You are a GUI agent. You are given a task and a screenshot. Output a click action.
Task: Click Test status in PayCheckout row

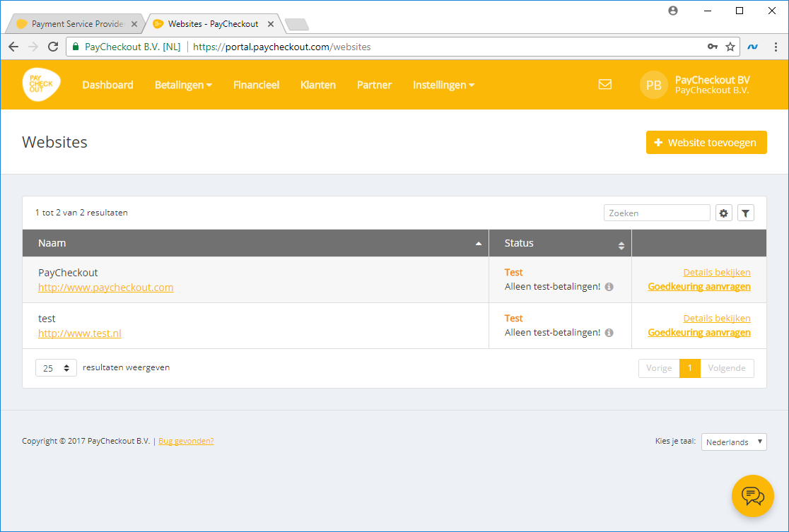click(513, 273)
